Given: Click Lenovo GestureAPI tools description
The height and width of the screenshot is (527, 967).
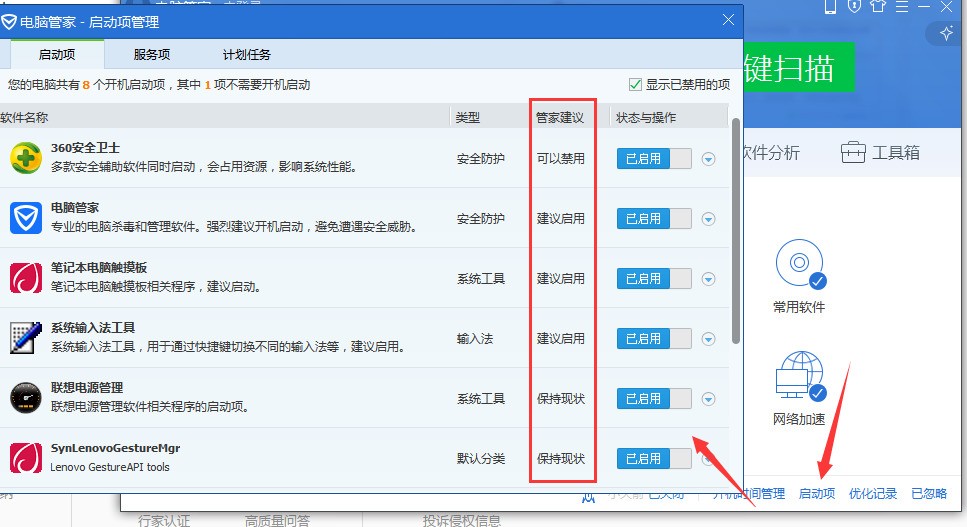Looking at the screenshot, I should coord(110,467).
